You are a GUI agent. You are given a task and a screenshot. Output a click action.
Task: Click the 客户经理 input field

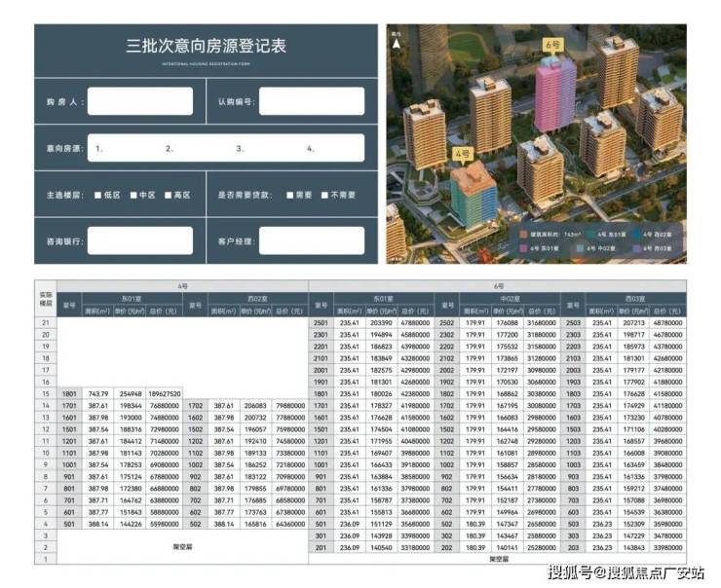click(312, 240)
